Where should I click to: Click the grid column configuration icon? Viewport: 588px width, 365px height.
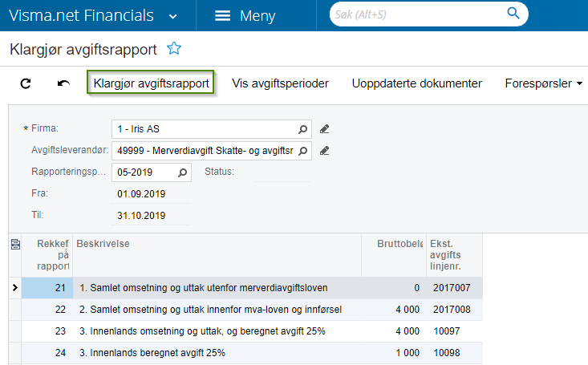click(15, 244)
